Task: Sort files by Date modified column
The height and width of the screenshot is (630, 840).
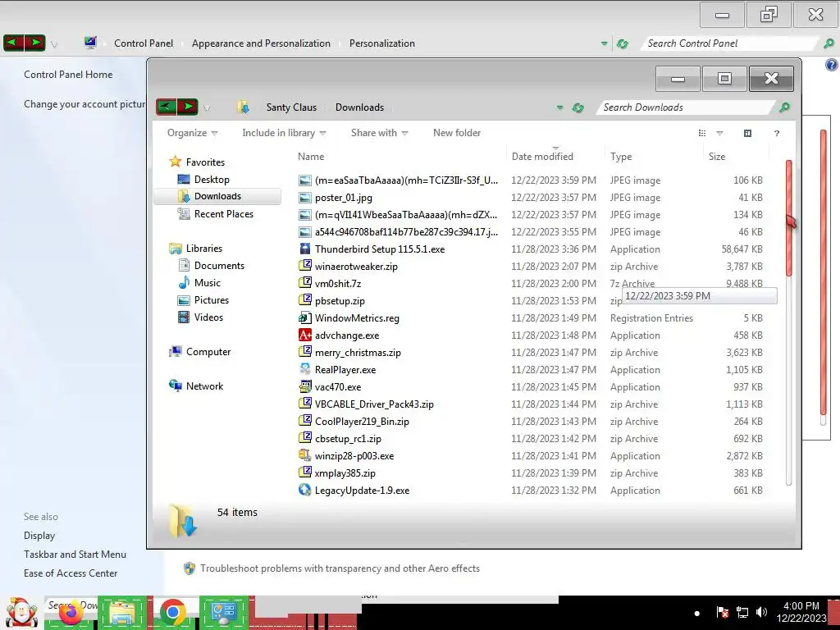Action: pos(542,157)
